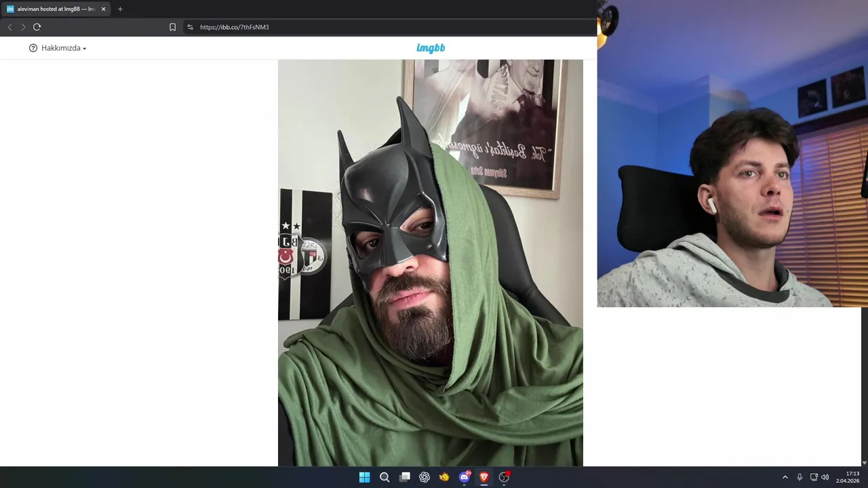Click the page vertical scrollbar down arrow
868x488 pixels.
click(x=864, y=463)
